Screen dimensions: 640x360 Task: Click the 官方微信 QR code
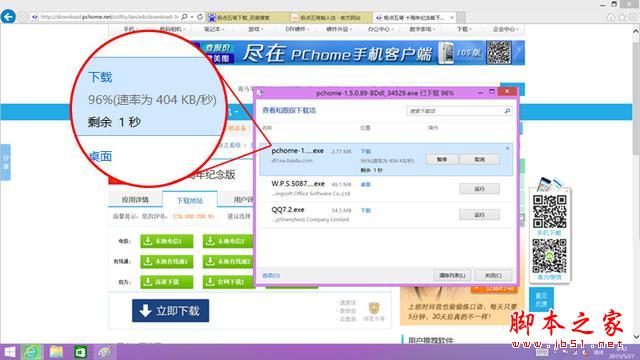(x=549, y=256)
